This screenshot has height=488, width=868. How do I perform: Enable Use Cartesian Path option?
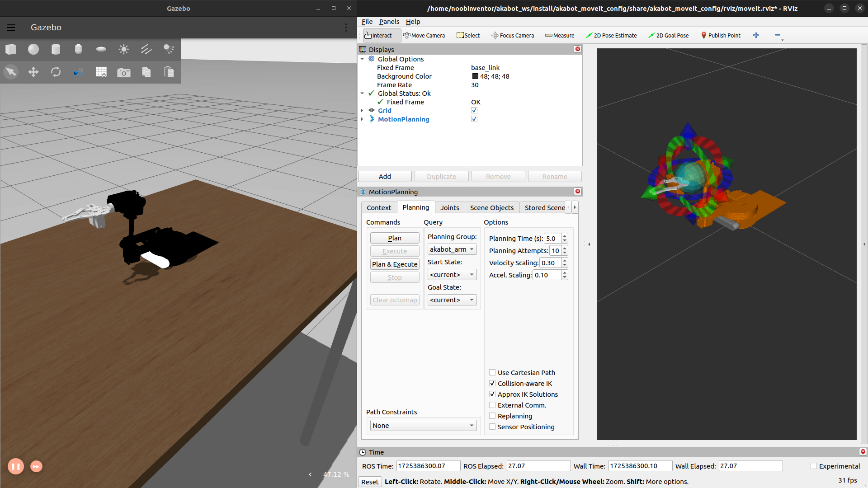coord(492,373)
